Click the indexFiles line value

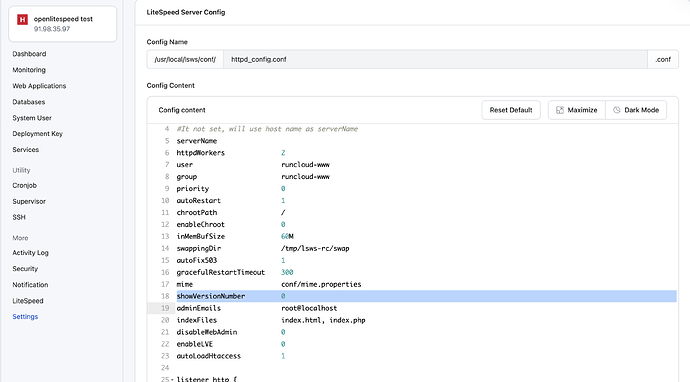pos(323,320)
